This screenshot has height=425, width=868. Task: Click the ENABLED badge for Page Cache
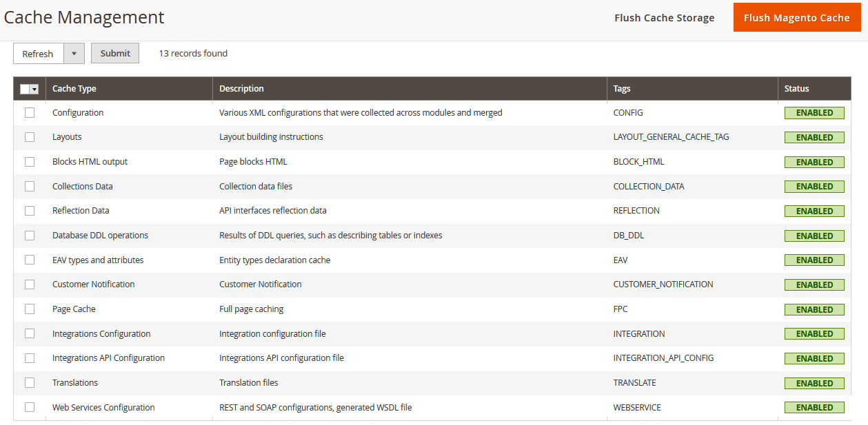(814, 310)
